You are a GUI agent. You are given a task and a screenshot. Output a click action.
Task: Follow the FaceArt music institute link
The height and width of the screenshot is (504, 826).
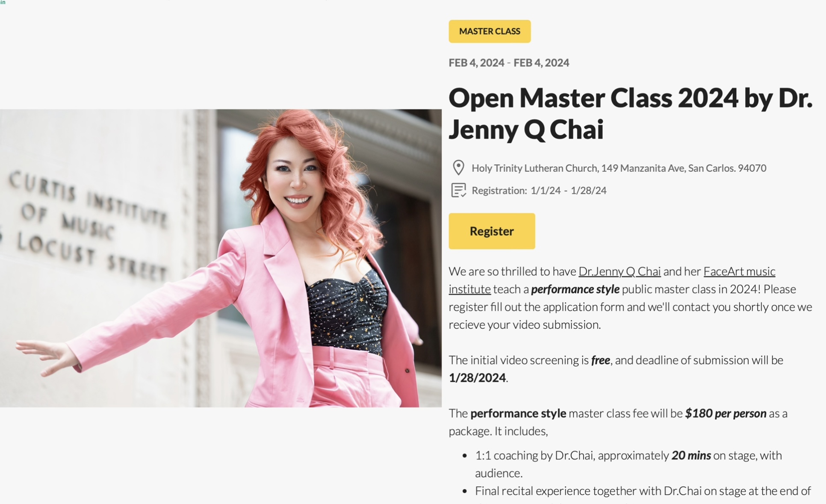(x=612, y=280)
